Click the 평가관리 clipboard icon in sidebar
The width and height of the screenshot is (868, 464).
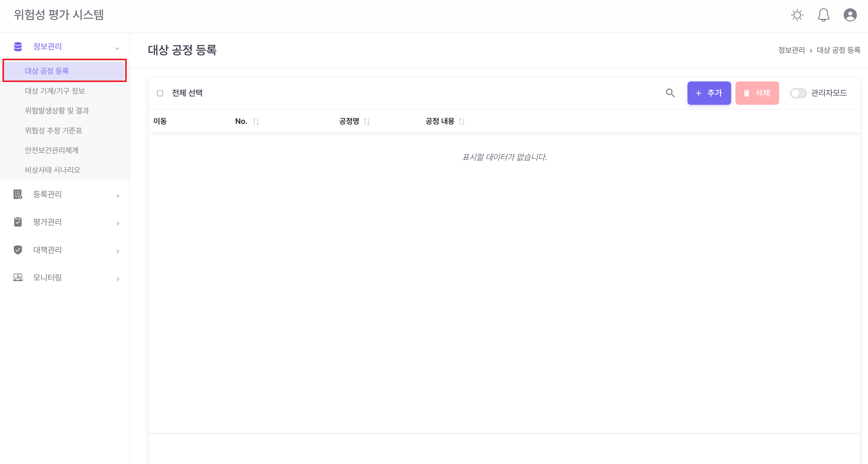(x=18, y=222)
